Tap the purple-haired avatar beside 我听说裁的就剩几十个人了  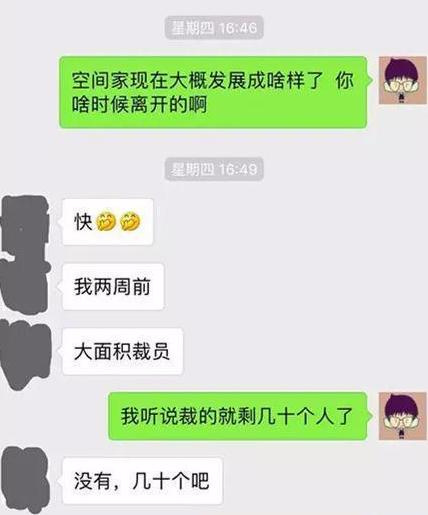pos(403,416)
